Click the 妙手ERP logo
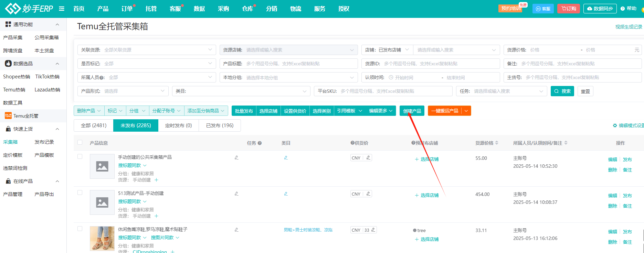The width and height of the screenshot is (644, 253). [29, 9]
